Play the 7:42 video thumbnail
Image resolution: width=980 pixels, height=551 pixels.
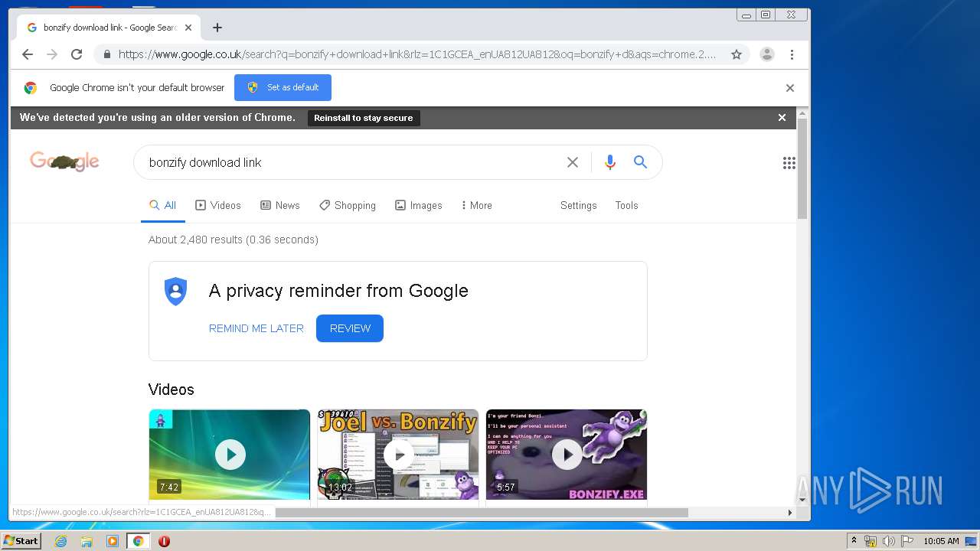pos(230,455)
